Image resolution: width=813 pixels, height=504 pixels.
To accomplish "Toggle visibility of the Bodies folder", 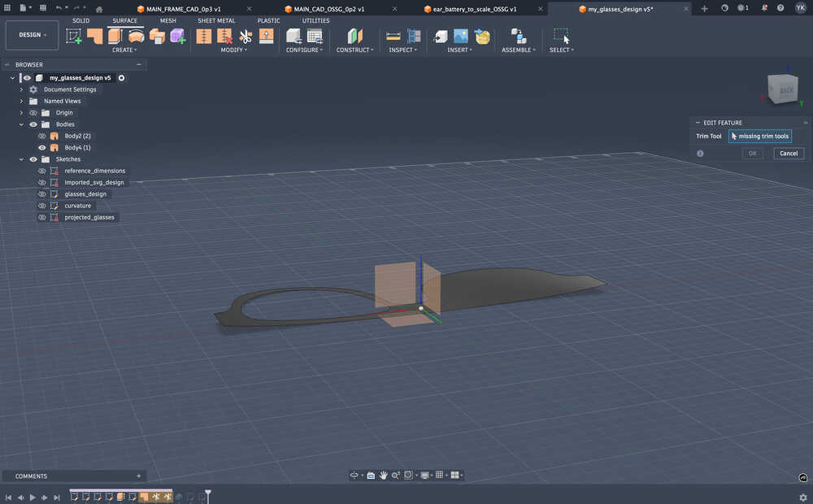I will (33, 124).
